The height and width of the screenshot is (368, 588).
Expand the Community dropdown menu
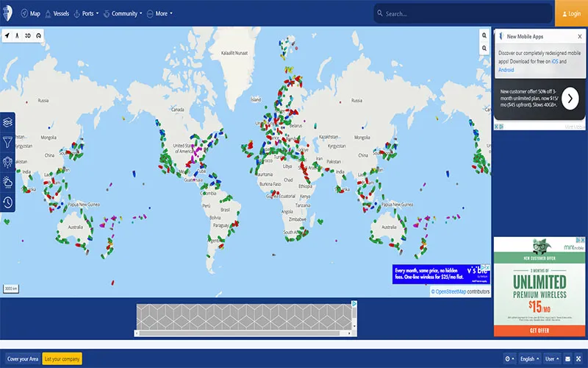tap(123, 13)
